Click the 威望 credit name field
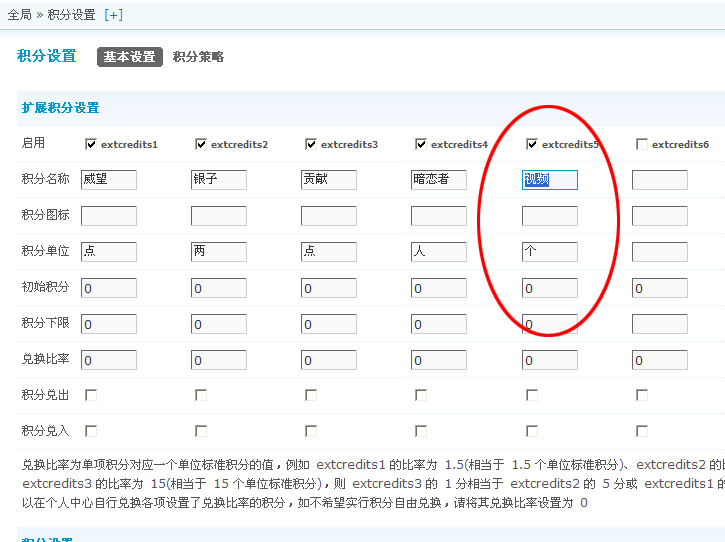 [109, 179]
